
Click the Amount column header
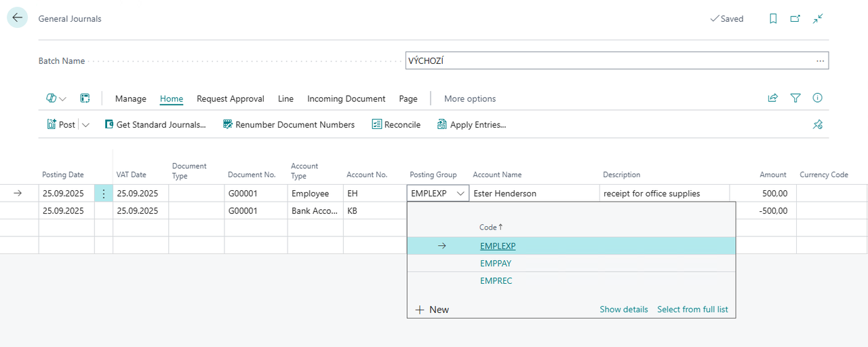(x=773, y=175)
